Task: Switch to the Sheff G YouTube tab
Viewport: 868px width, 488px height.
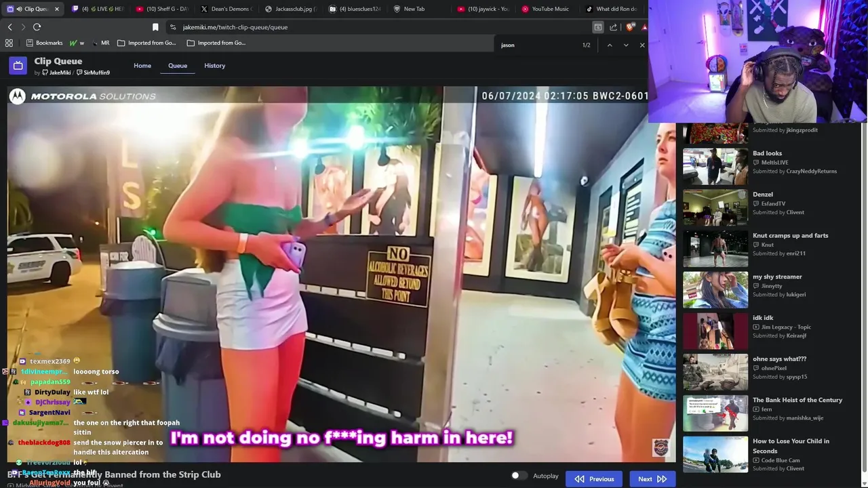Action: pos(163,9)
